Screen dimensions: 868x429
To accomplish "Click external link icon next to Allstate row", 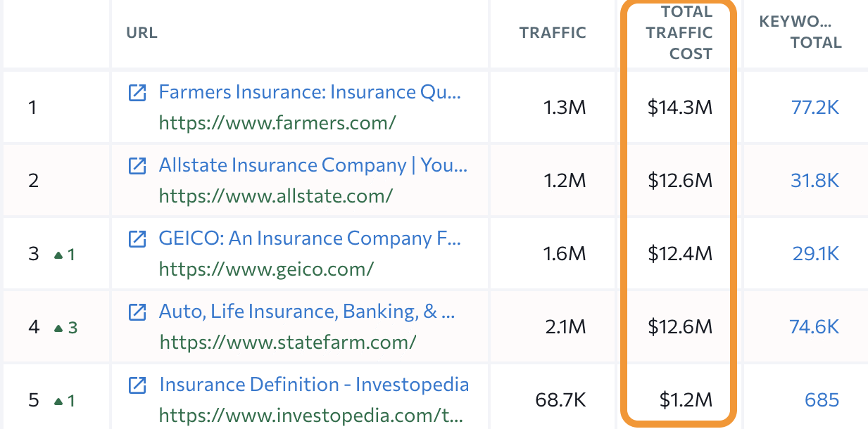I will (137, 165).
